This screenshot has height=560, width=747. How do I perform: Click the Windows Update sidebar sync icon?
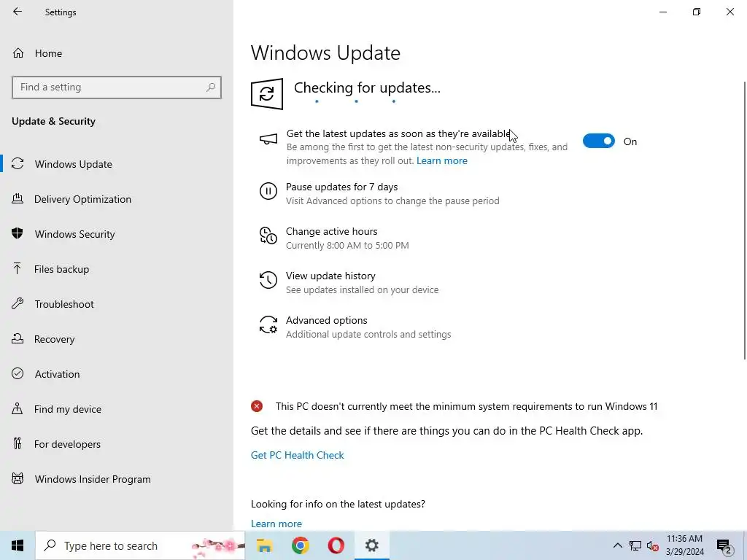pos(18,164)
